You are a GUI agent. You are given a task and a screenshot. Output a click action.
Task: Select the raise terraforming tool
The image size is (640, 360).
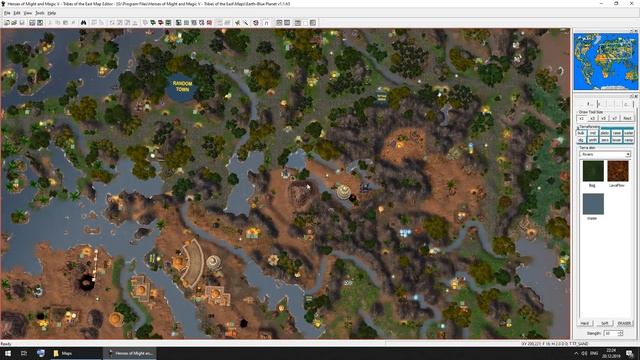pyautogui.click(x=617, y=133)
